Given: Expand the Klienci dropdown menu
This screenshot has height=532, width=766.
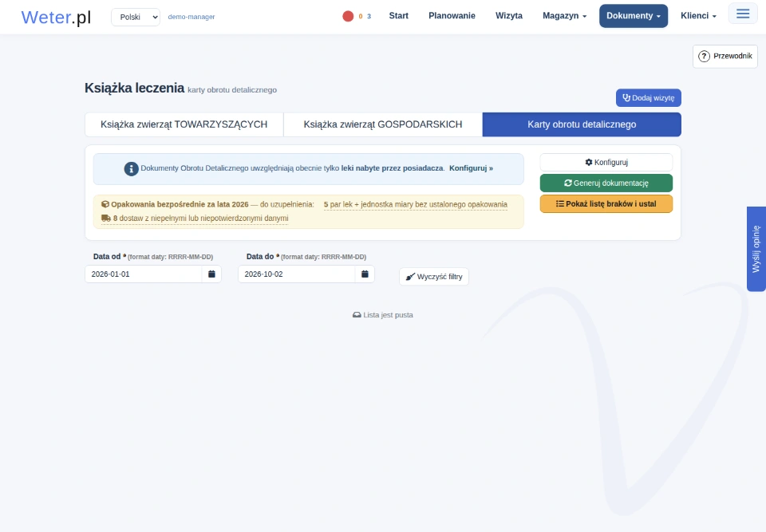Looking at the screenshot, I should pos(699,16).
